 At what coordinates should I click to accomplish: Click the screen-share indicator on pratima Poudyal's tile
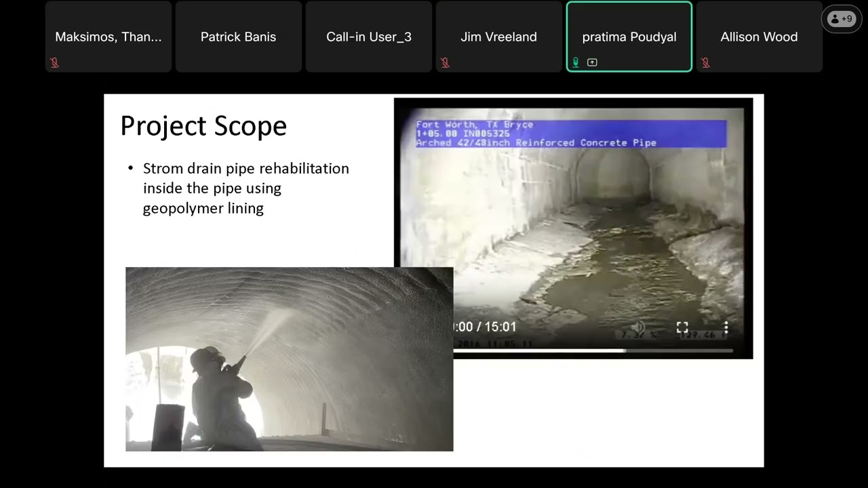point(592,62)
